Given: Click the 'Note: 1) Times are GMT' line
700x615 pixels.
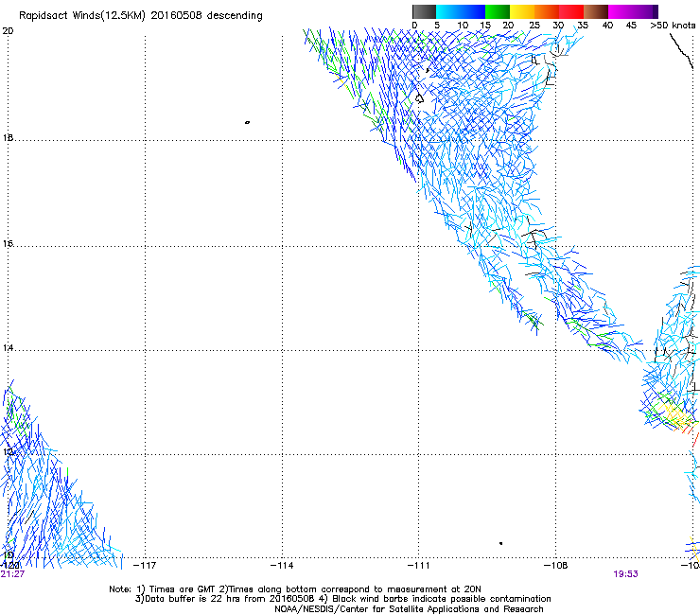Looking at the screenshot, I should point(295,589).
